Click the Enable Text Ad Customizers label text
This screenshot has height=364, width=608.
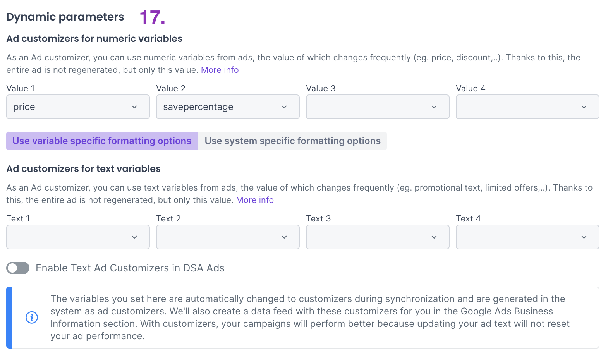(x=130, y=268)
